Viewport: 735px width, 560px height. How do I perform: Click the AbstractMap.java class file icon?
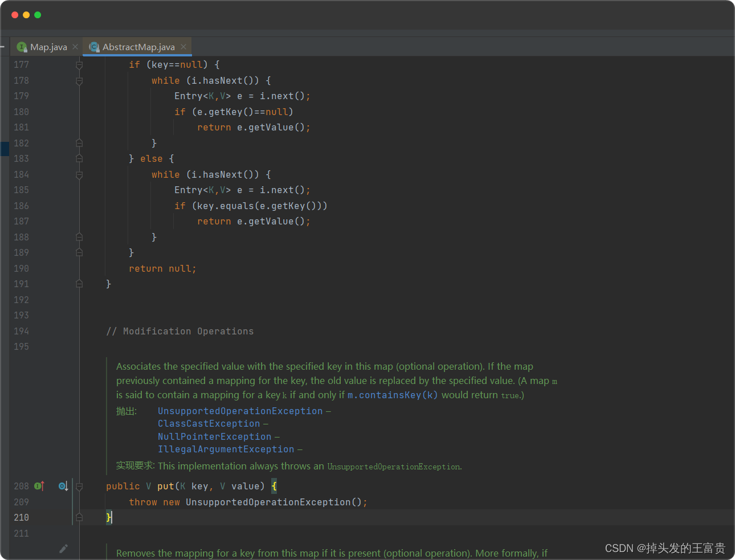click(94, 47)
